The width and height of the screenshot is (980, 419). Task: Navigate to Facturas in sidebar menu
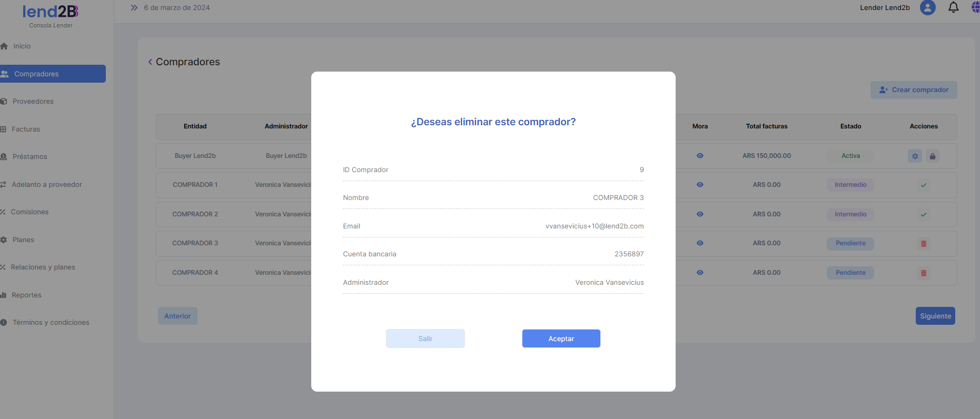pos(26,129)
